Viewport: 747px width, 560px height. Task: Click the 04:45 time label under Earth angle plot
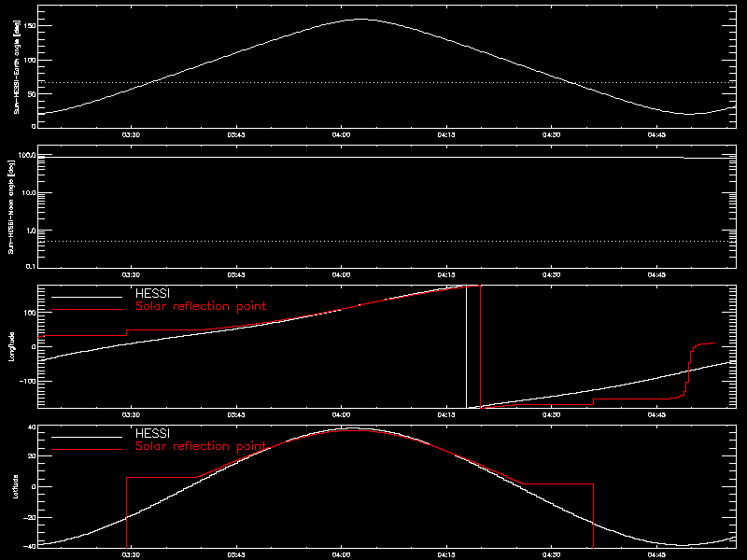(x=656, y=135)
